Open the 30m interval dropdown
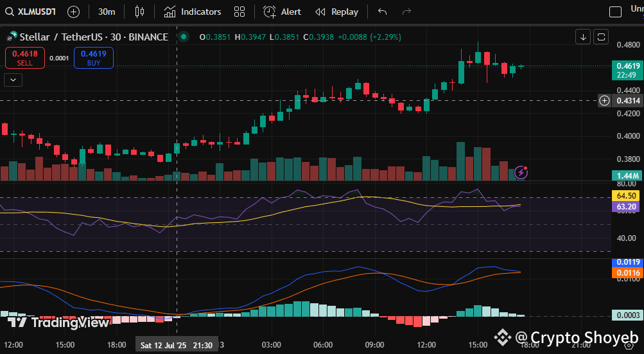Image resolution: width=644 pixels, height=354 pixels. pyautogui.click(x=107, y=12)
